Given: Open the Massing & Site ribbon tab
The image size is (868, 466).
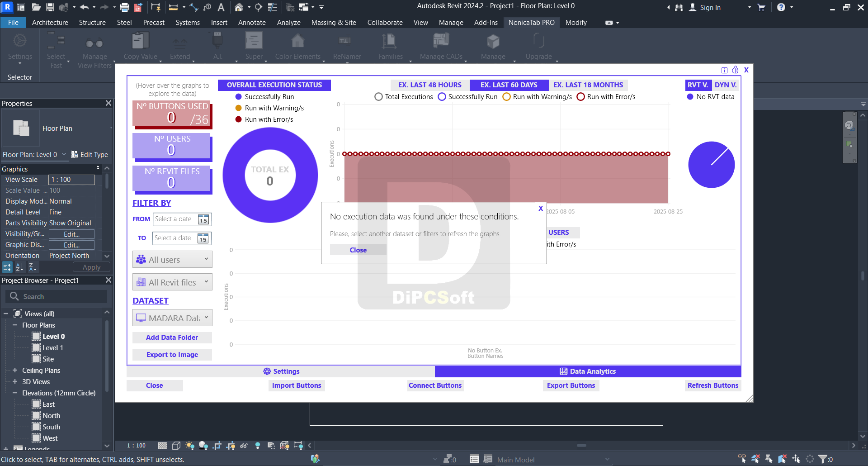Looking at the screenshot, I should tap(334, 23).
